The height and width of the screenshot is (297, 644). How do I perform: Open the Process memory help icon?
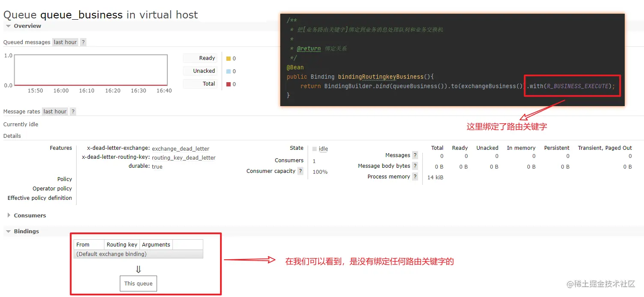point(415,177)
